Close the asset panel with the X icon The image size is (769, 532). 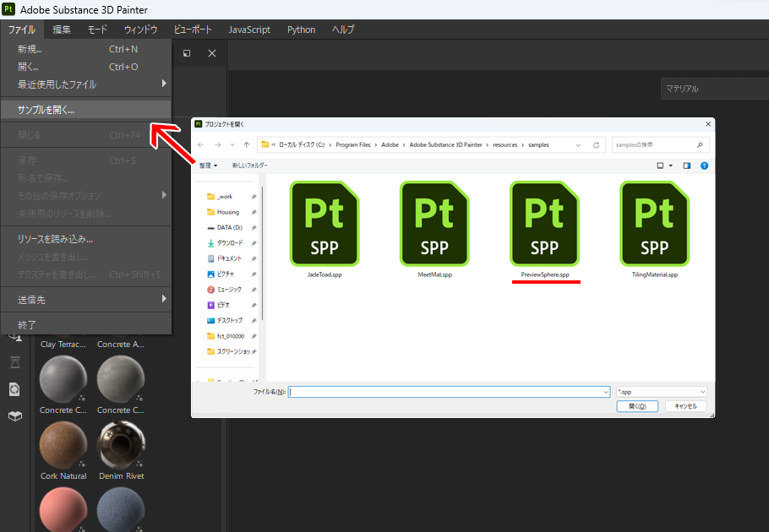[212, 53]
